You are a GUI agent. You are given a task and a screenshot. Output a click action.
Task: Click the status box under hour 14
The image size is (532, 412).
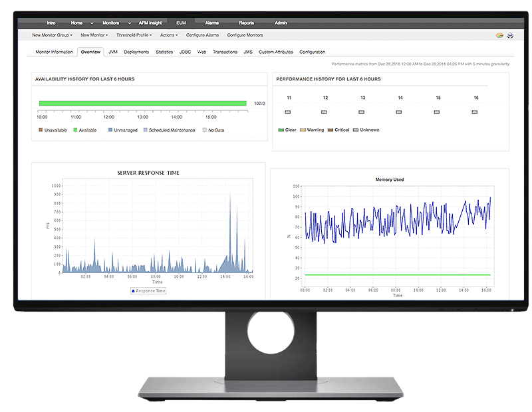point(399,112)
